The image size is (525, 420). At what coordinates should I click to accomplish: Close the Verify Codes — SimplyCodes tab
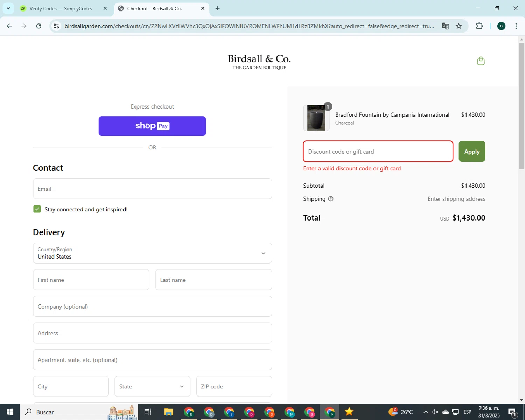(x=105, y=8)
